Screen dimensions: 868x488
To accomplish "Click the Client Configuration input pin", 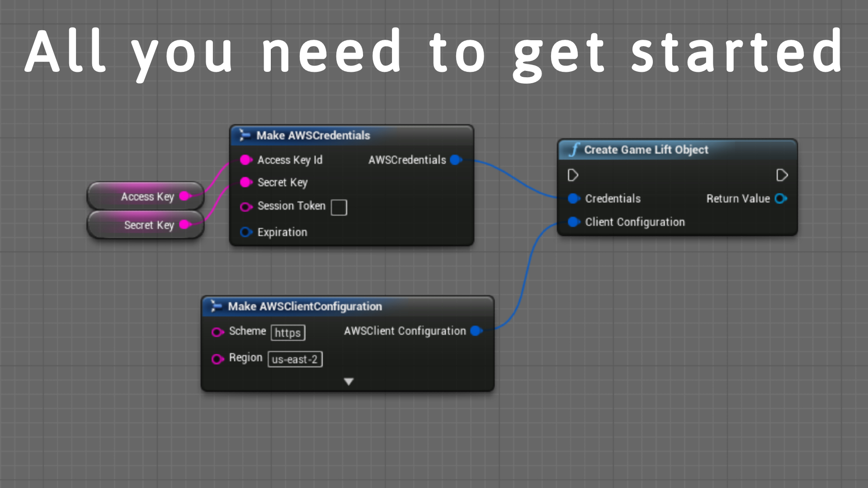I will tap(574, 222).
